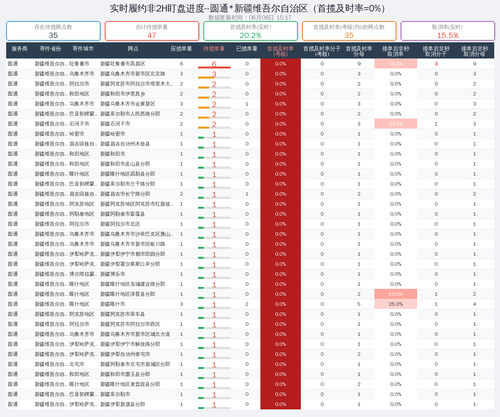Sort by the 接单后非秒取消率 column header
Viewport: 500px width, 417px height.
point(396,51)
